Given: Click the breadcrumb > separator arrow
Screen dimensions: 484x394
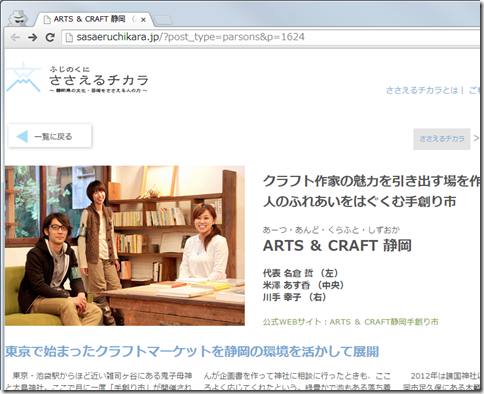Looking at the screenshot, I should [x=476, y=138].
